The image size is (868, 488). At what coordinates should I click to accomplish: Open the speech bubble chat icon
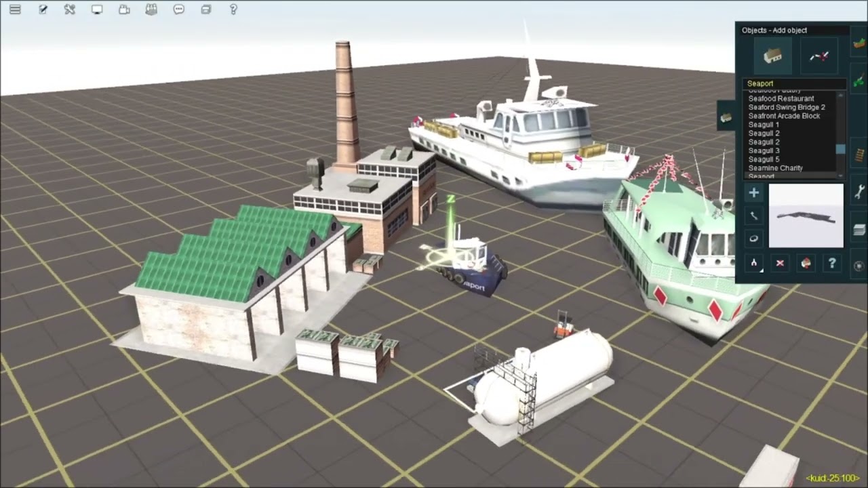point(178,9)
